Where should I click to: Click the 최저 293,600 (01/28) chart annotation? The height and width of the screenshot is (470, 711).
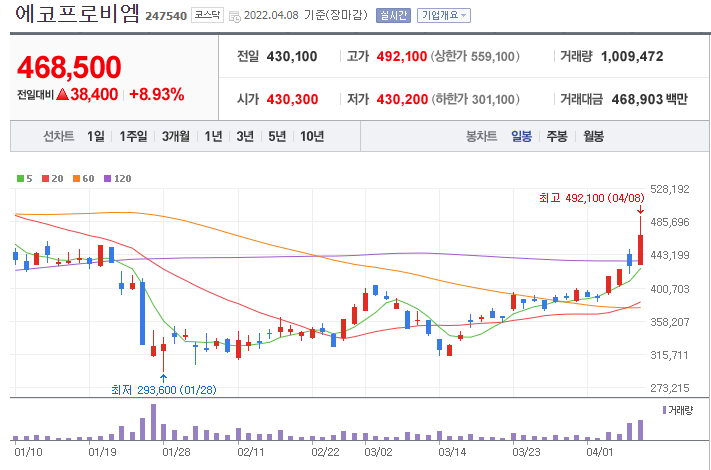tap(164, 390)
